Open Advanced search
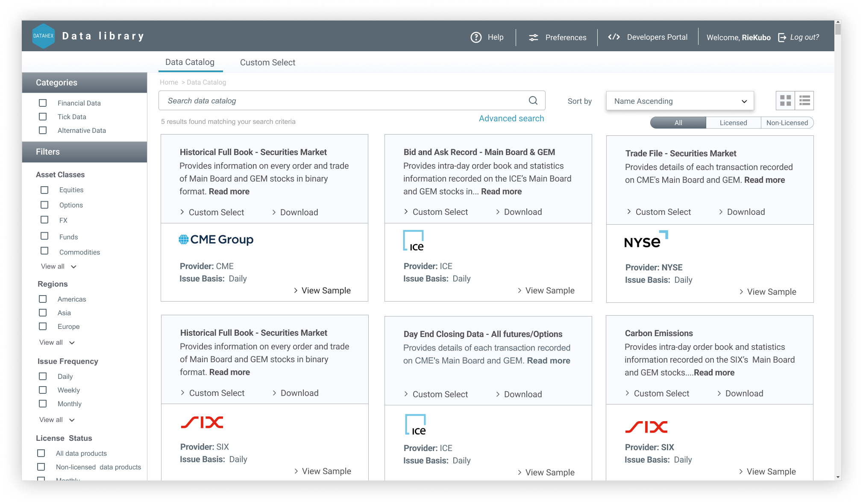Image resolution: width=863 pixels, height=504 pixels. click(x=511, y=118)
